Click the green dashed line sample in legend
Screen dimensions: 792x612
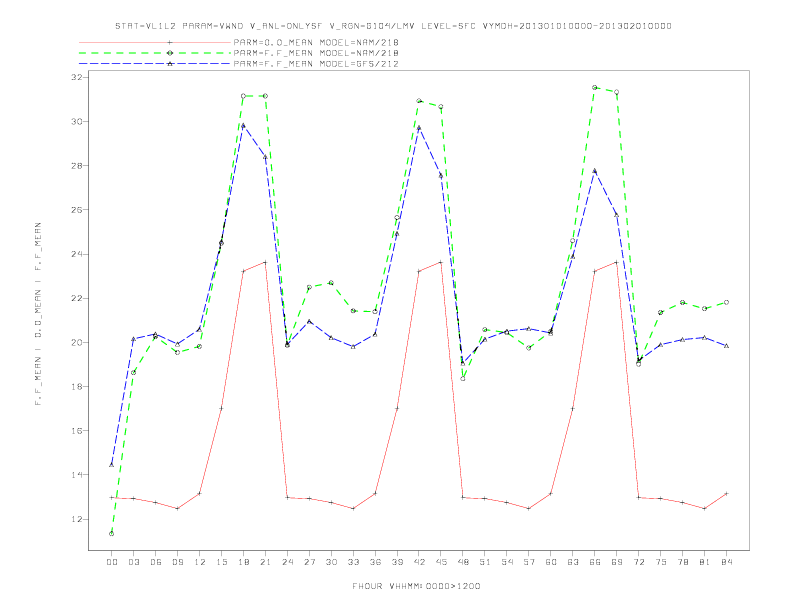(x=155, y=53)
